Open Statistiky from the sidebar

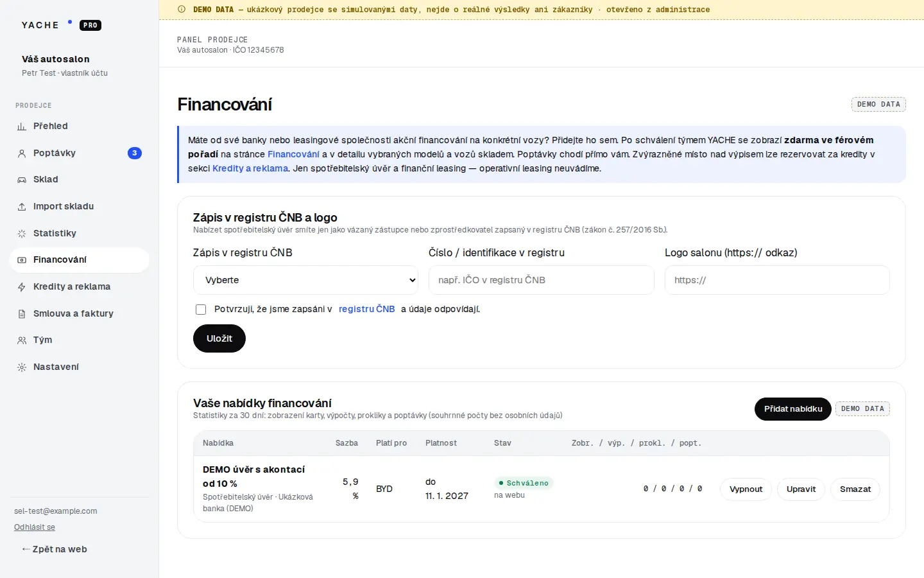pyautogui.click(x=80, y=233)
